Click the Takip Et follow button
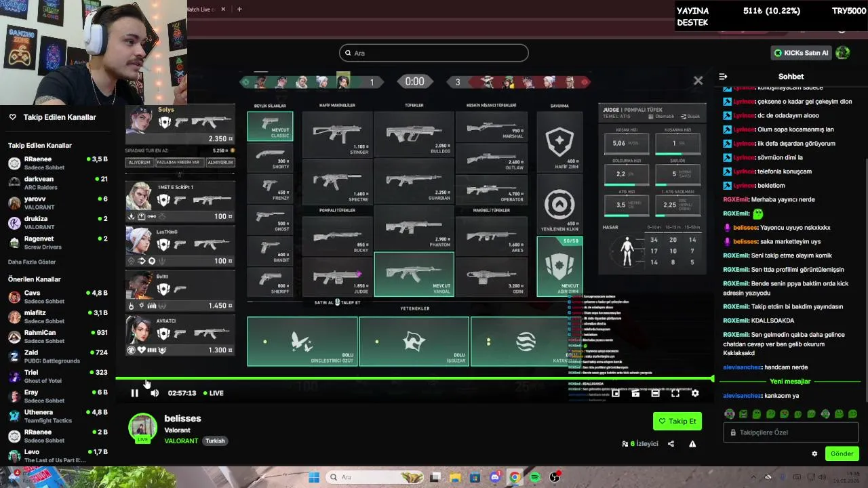 click(x=677, y=421)
